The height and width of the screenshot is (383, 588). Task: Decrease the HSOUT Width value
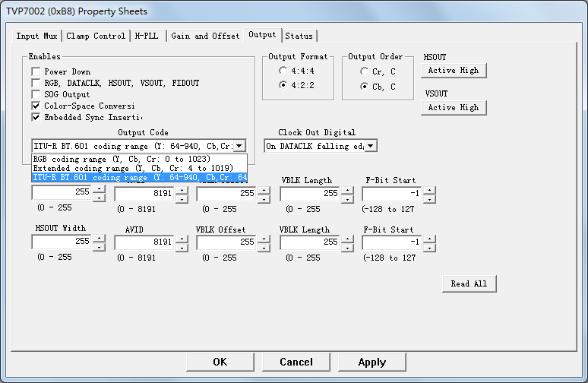point(99,247)
